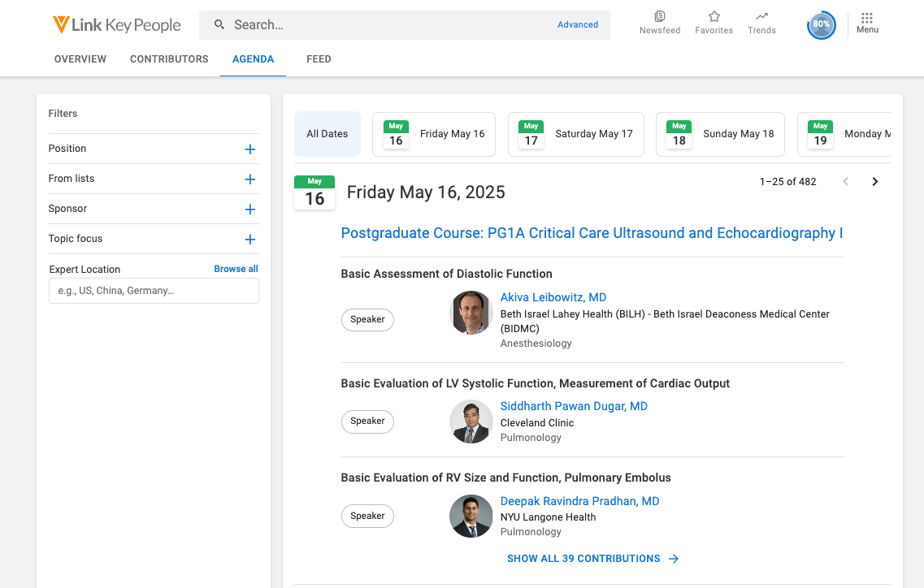Open Favorites star icon
The image size is (924, 588).
714,17
